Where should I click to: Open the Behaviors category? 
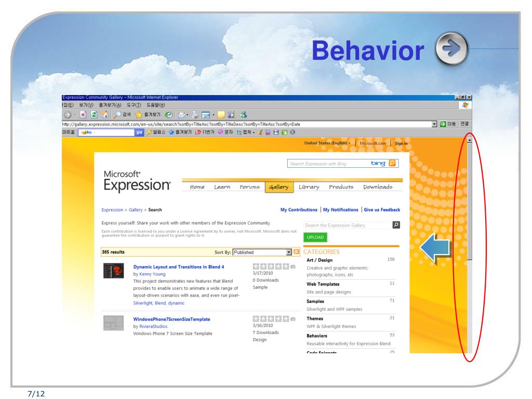pos(317,336)
